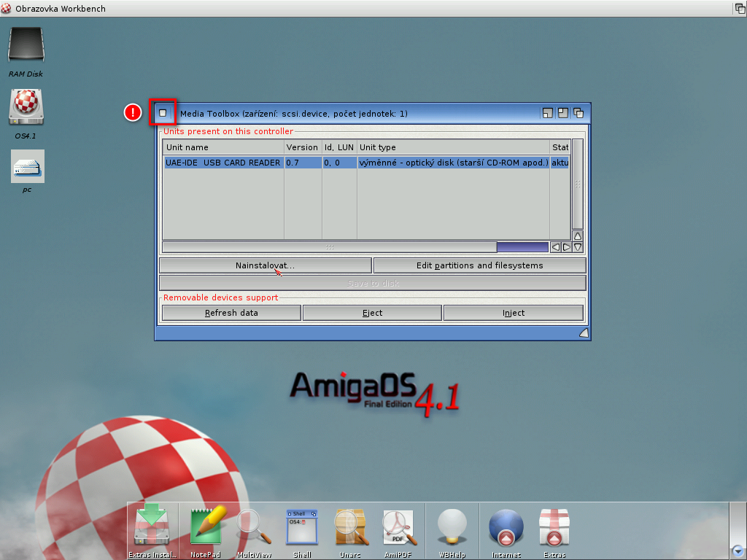Open the Internet drawer in the dock
The height and width of the screenshot is (560, 747).
[506, 526]
